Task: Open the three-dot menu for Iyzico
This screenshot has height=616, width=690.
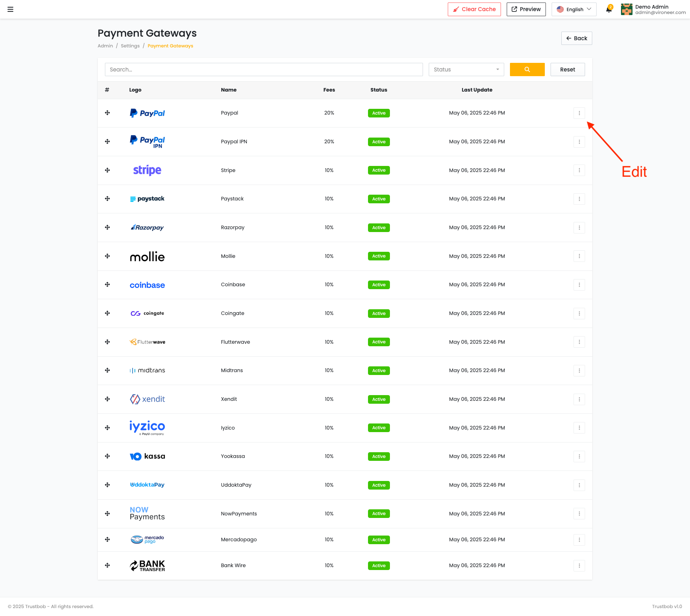Action: click(579, 428)
